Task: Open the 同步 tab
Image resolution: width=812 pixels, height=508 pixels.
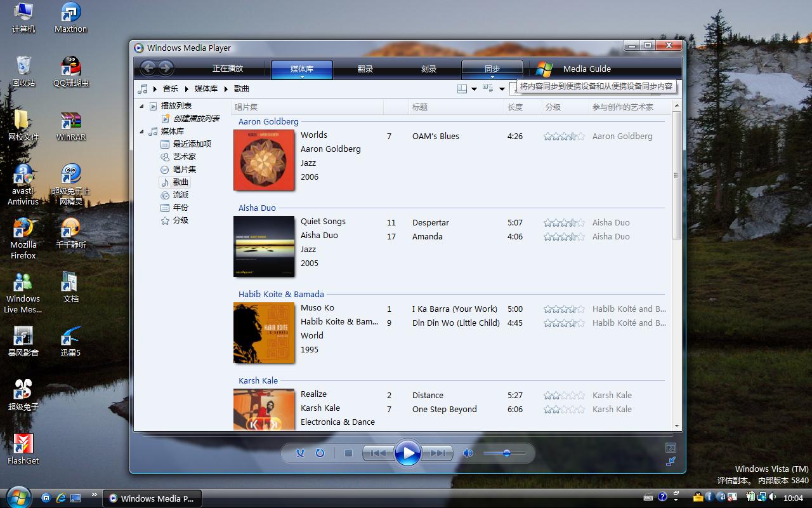Action: 492,69
